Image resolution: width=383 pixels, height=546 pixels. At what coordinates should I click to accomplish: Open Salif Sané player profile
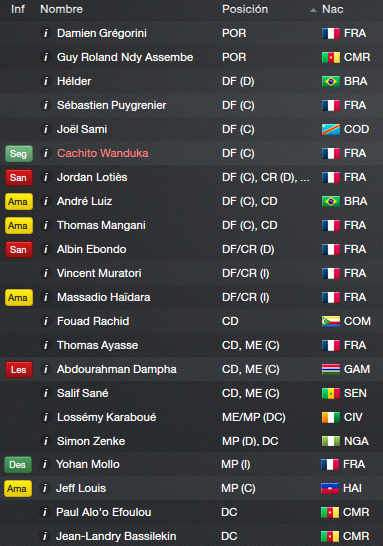(x=83, y=393)
